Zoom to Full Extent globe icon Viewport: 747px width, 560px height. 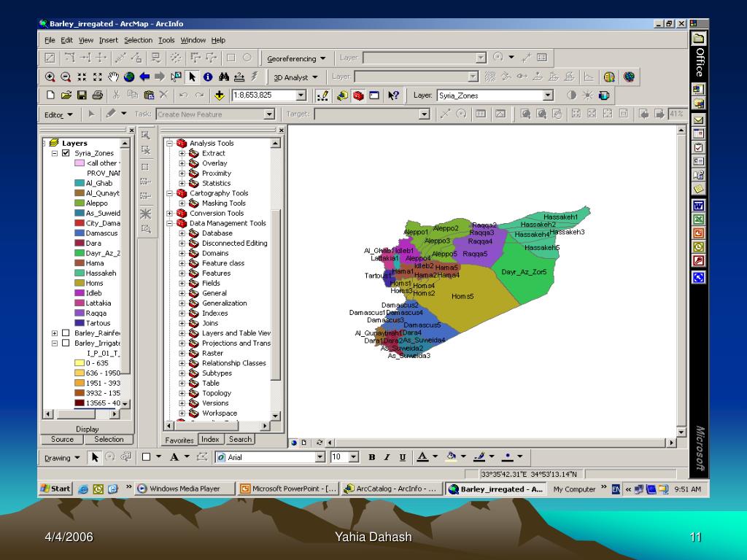[x=128, y=77]
